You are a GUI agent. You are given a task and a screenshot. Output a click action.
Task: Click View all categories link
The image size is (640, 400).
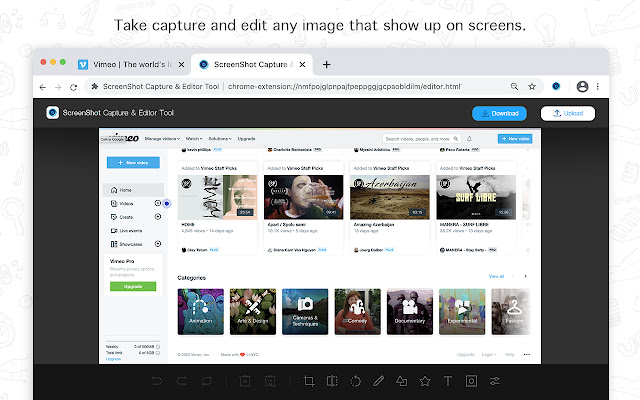tap(496, 276)
